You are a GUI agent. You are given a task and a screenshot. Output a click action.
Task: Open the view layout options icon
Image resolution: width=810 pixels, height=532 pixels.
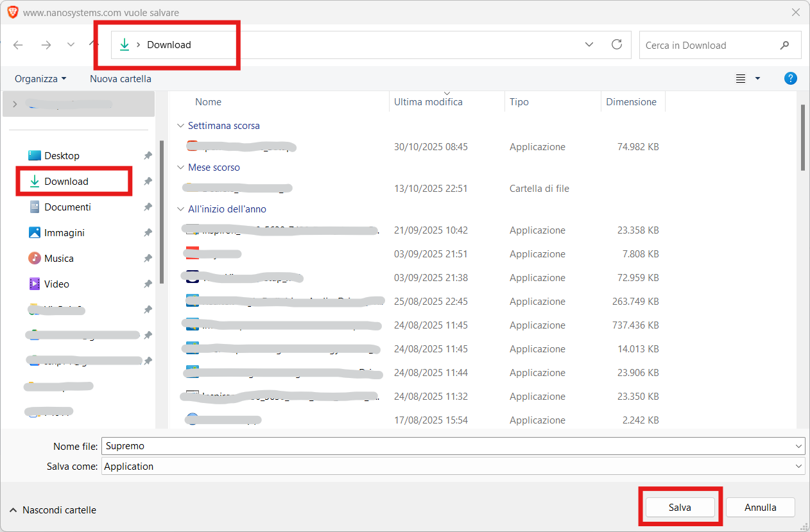(x=741, y=78)
